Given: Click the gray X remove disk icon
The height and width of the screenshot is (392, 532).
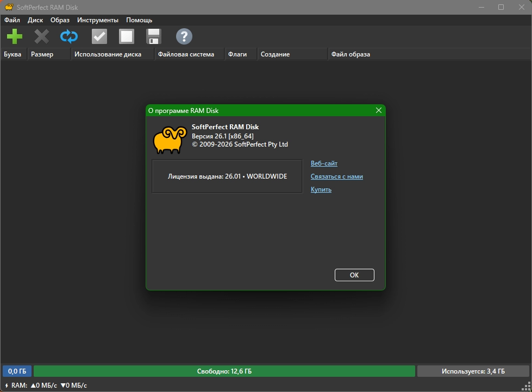Looking at the screenshot, I should (x=41, y=36).
